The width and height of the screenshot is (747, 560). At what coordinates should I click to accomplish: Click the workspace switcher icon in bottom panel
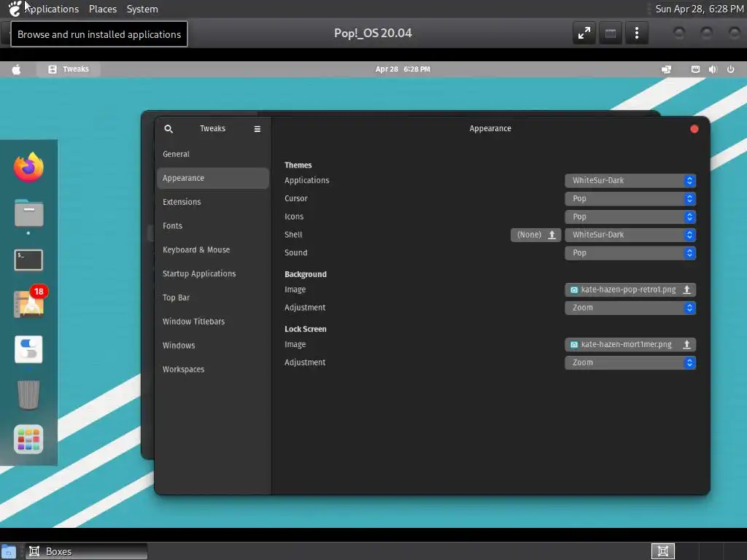point(662,551)
